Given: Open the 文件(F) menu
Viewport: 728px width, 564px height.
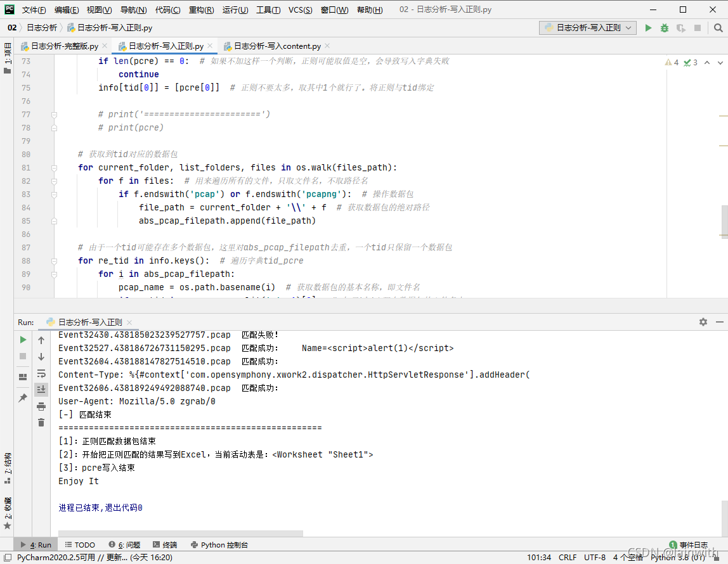Looking at the screenshot, I should pyautogui.click(x=34, y=10).
